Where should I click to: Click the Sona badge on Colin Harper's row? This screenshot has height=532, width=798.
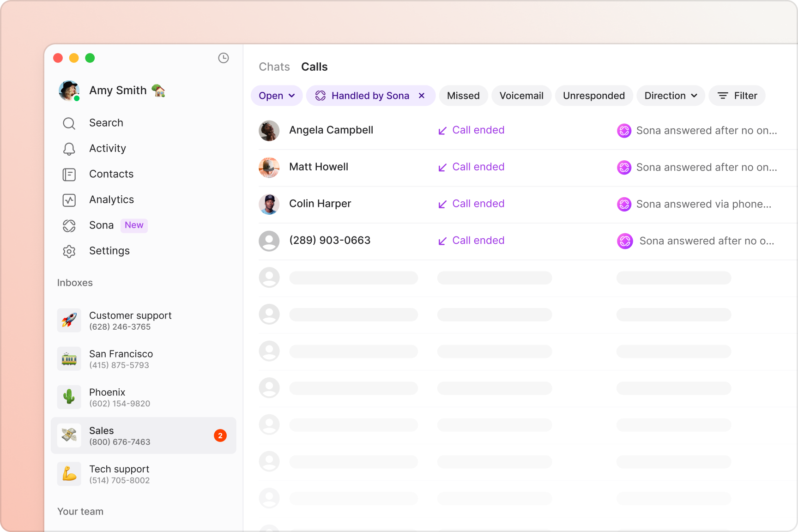click(x=624, y=204)
